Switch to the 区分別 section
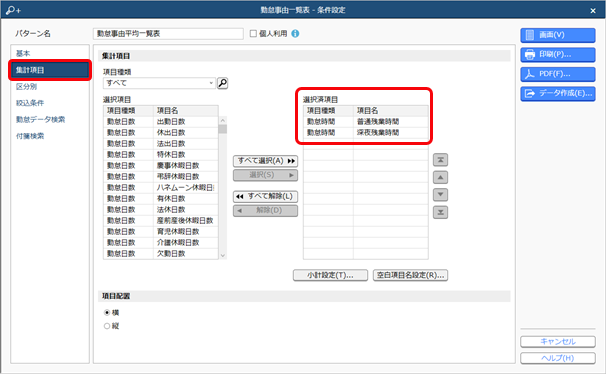This screenshot has height=374, width=606. tap(49, 87)
